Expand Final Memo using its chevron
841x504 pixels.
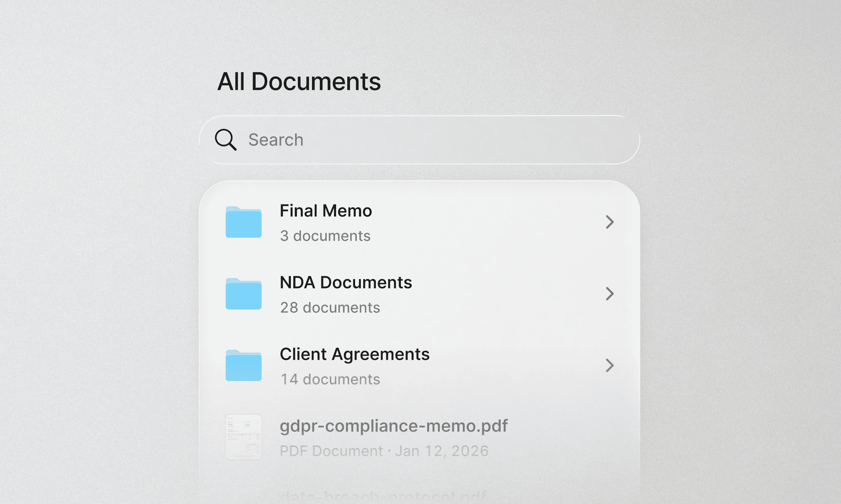tap(609, 222)
